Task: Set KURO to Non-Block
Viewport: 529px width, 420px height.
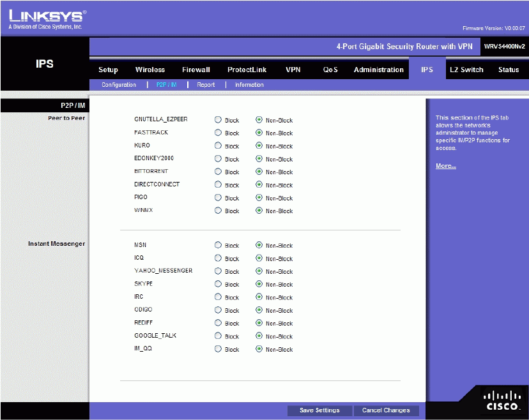Action: click(259, 146)
